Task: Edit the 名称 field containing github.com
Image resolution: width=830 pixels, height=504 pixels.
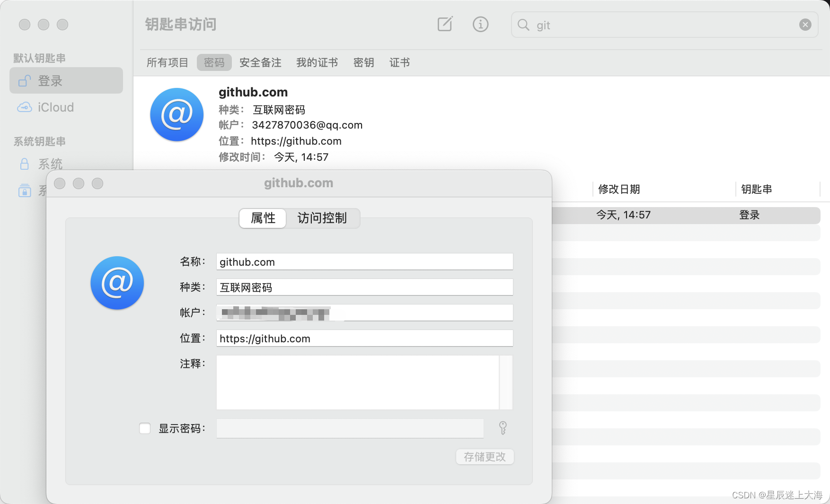Action: coord(364,262)
